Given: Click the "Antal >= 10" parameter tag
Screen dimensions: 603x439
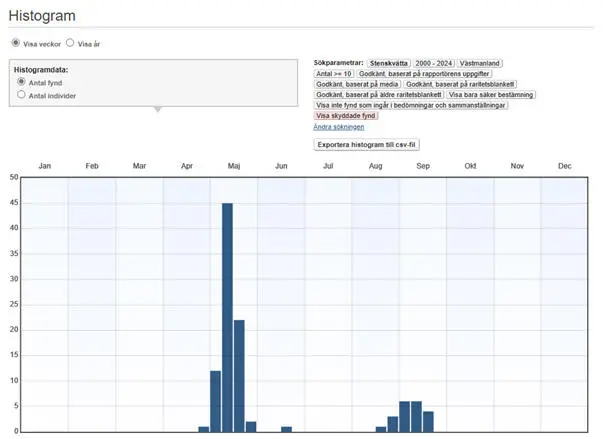Looking at the screenshot, I should point(335,74).
